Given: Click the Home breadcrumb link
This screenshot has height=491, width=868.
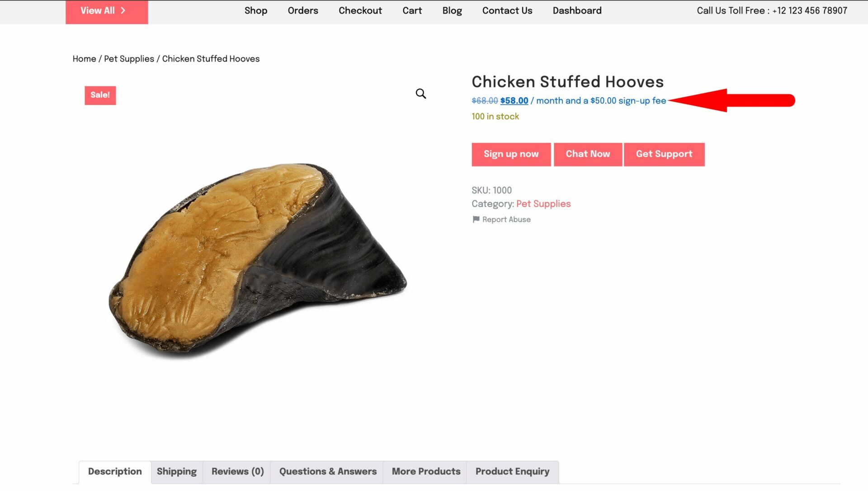Looking at the screenshot, I should (84, 59).
